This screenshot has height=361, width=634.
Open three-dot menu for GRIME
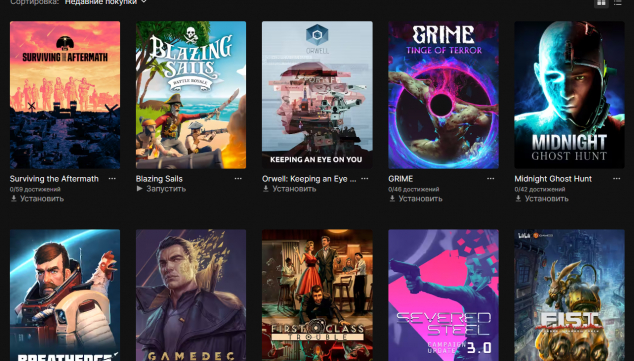pyautogui.click(x=490, y=179)
